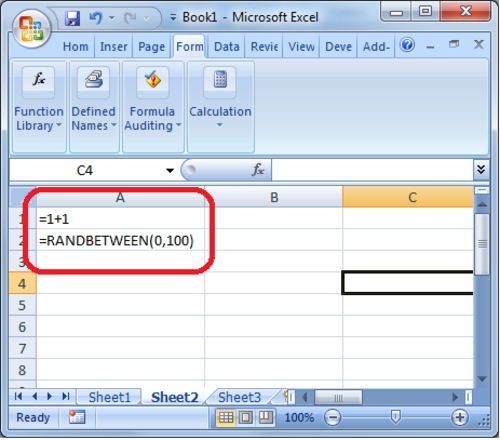This screenshot has width=500, height=440.
Task: Select row 7 header
Action: (22, 348)
